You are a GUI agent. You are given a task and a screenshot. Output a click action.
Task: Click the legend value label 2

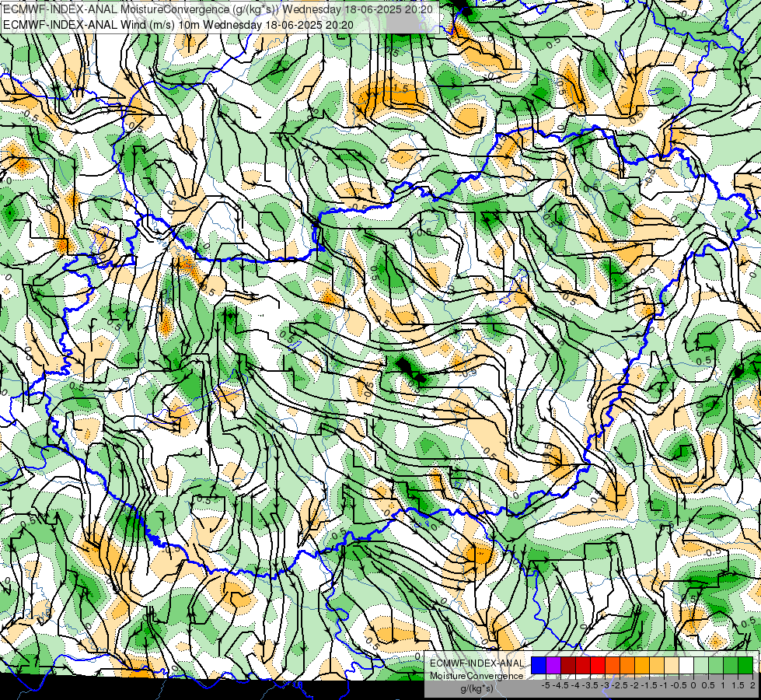tap(752, 685)
